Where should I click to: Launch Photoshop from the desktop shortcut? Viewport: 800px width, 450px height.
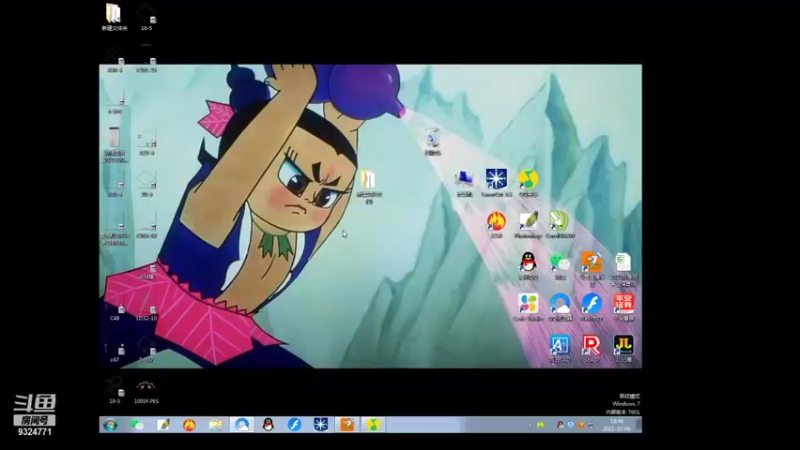pos(528,224)
